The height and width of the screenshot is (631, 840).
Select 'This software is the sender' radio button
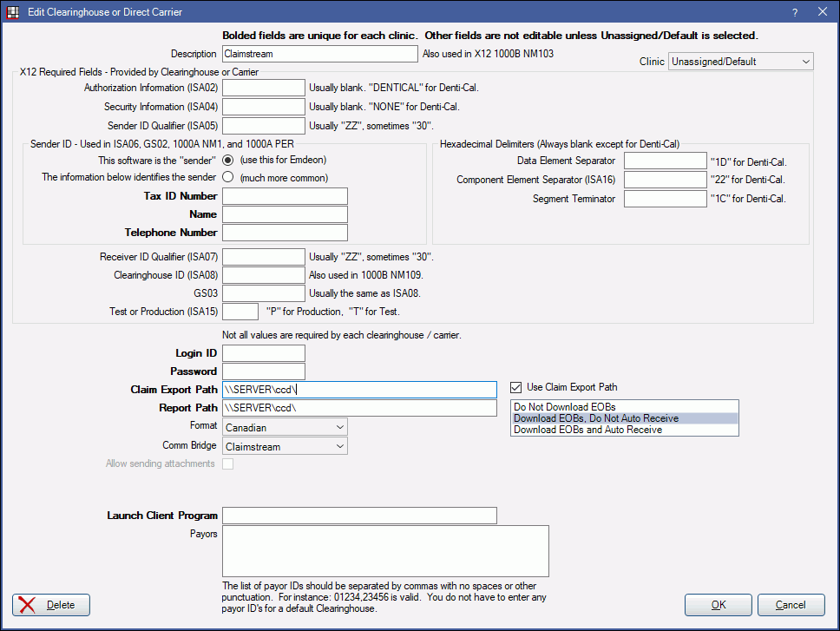pyautogui.click(x=227, y=161)
